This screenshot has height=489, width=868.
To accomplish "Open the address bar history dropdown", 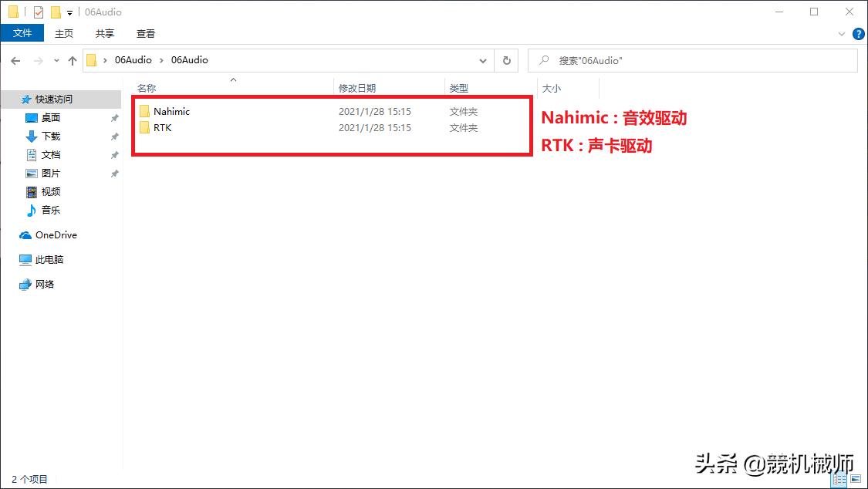I will click(x=483, y=60).
